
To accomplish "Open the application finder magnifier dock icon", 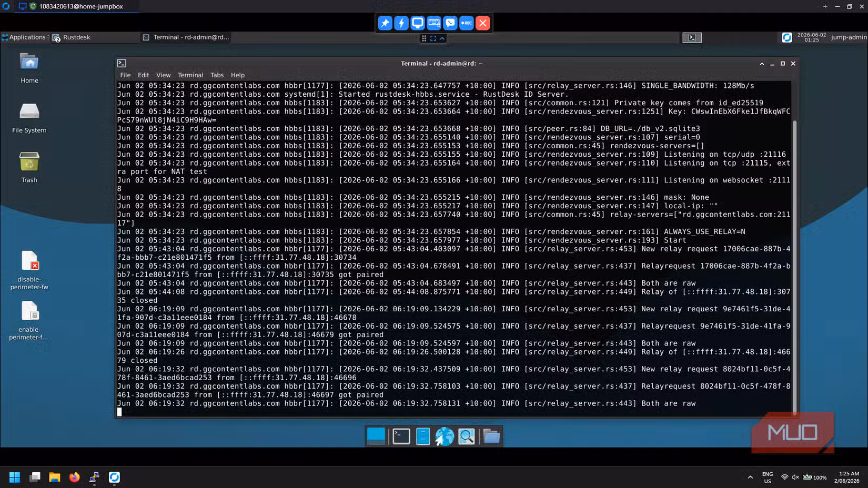I will tap(467, 436).
